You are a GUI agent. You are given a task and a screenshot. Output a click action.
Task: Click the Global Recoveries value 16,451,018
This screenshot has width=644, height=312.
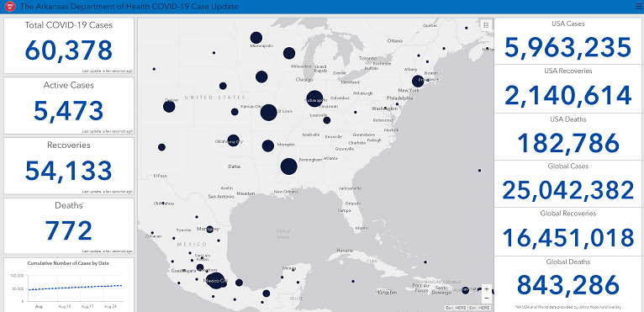tap(568, 238)
